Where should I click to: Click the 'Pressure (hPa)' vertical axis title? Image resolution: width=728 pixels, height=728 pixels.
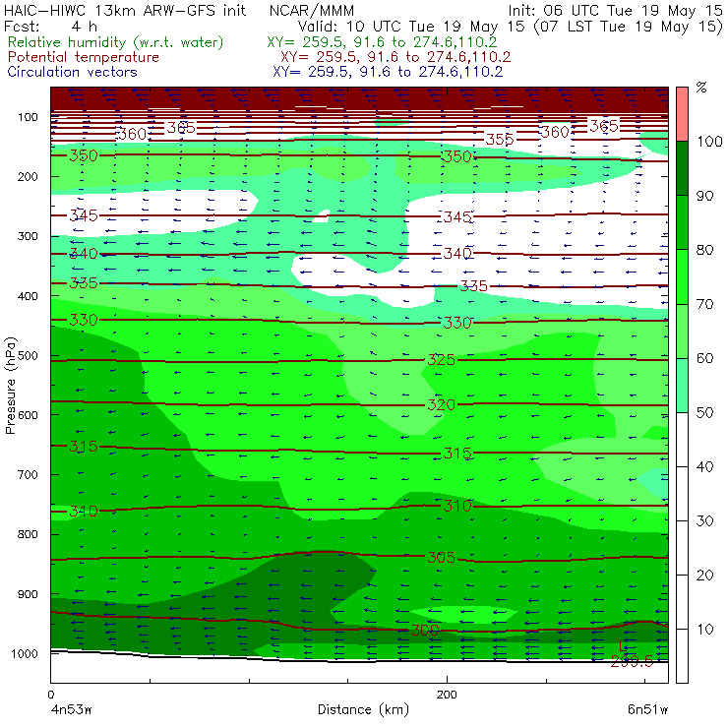point(10,386)
